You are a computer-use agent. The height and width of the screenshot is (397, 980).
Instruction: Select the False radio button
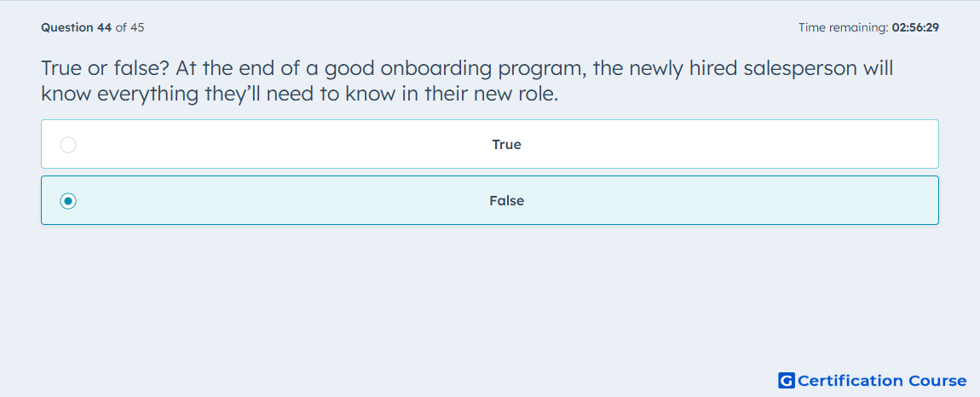[x=68, y=201]
